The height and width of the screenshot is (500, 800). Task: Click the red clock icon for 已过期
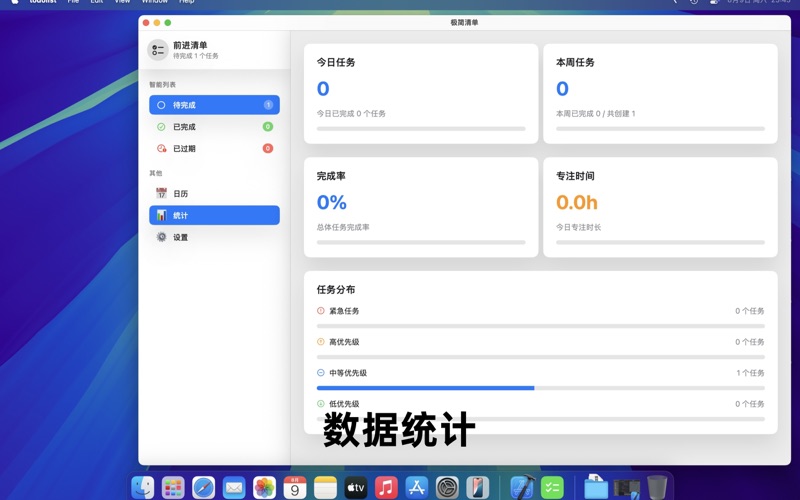161,148
